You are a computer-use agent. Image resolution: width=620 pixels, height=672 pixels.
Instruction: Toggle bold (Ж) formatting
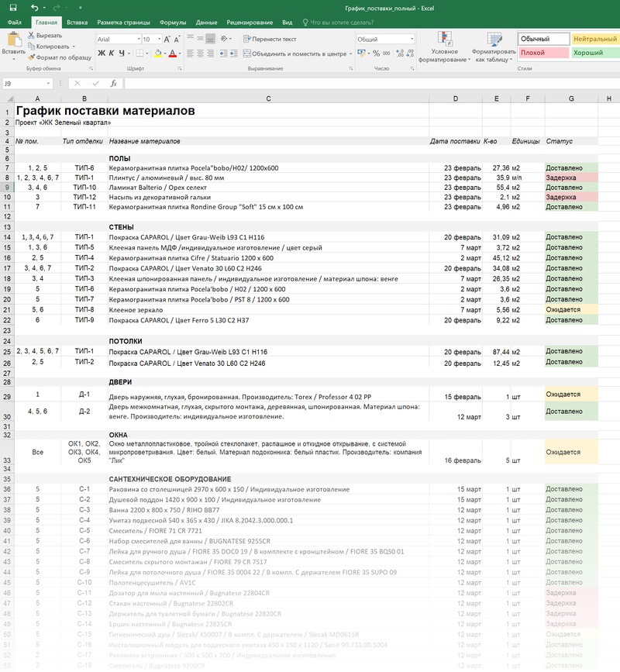[102, 53]
